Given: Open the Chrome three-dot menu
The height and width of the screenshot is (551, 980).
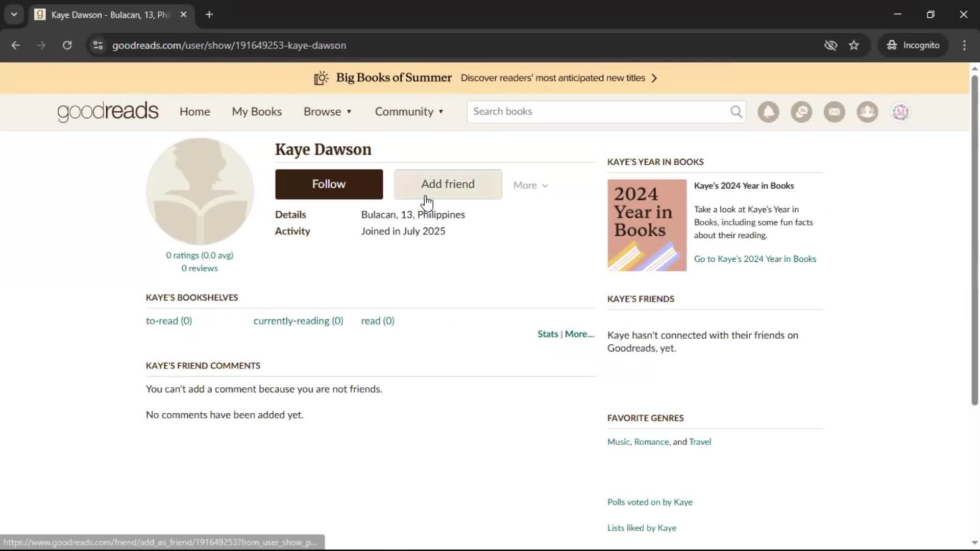Looking at the screenshot, I should pos(964,45).
